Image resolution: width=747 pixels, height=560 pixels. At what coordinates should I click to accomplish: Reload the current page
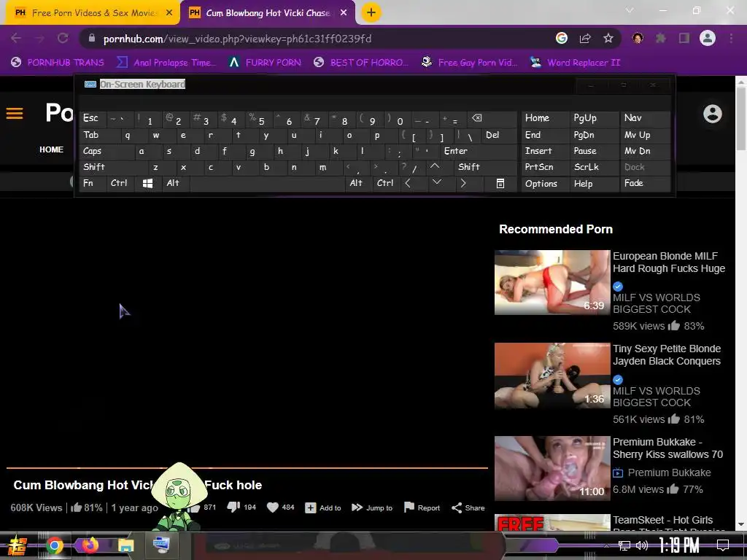(63, 39)
